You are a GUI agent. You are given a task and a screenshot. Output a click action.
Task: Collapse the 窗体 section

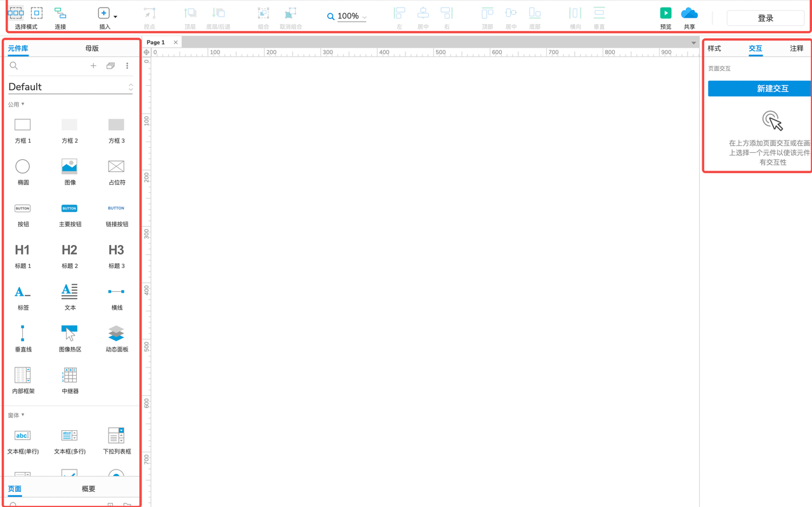(x=16, y=415)
